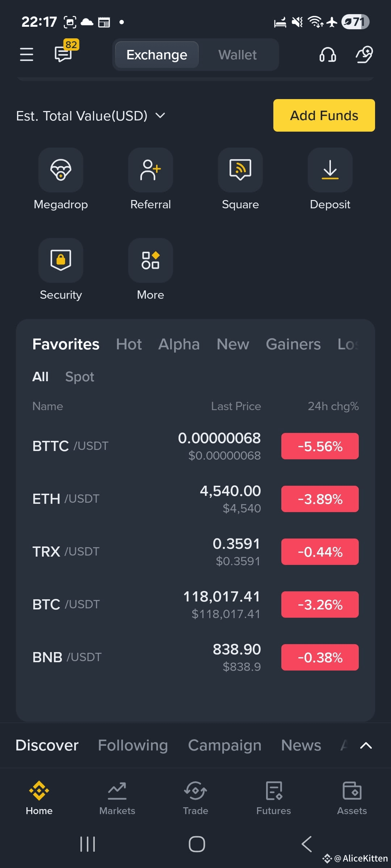391x868 pixels.
Task: Open the hamburger menu icon
Action: [x=26, y=55]
